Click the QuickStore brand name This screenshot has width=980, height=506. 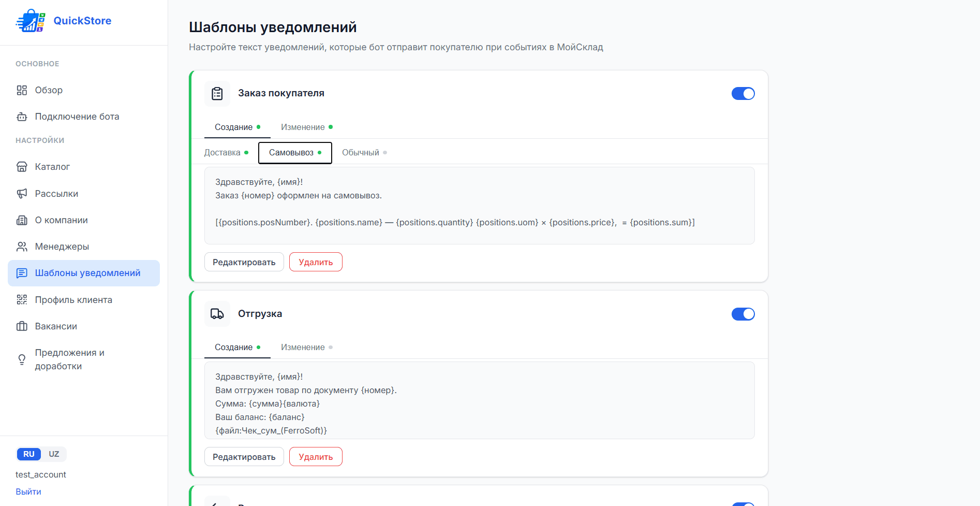(82, 21)
